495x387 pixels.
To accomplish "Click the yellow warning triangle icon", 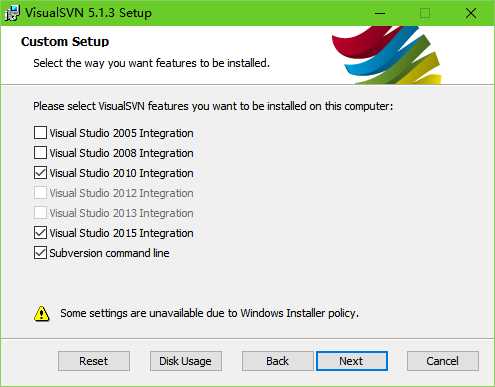I will pyautogui.click(x=42, y=313).
